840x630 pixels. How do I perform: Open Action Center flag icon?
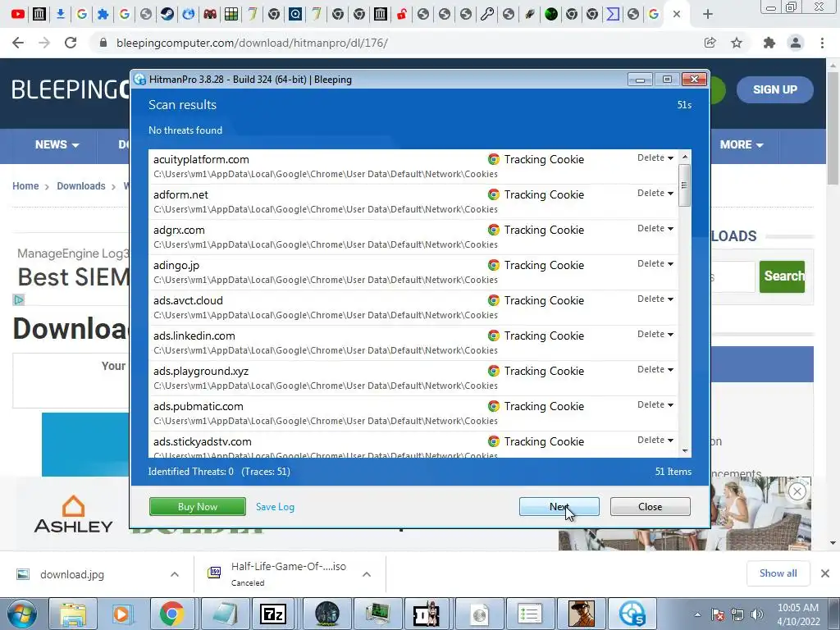point(718,614)
